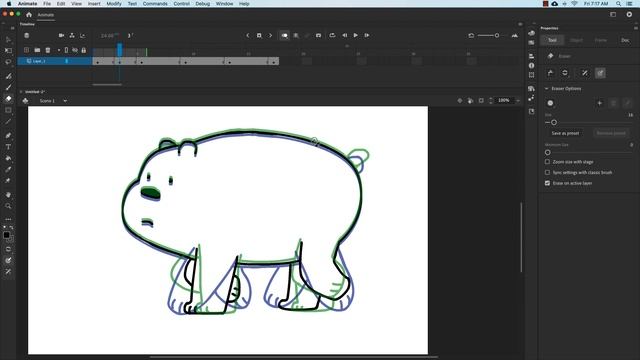Toggle hide all layers eye icon
The width and height of the screenshot is (640, 360).
tap(75, 50)
